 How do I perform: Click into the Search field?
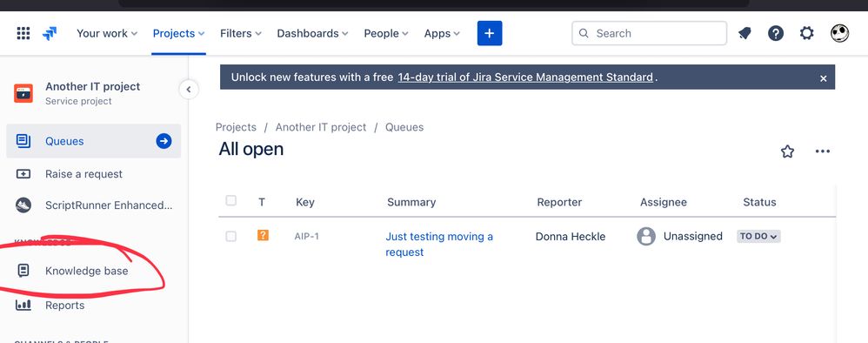point(649,33)
